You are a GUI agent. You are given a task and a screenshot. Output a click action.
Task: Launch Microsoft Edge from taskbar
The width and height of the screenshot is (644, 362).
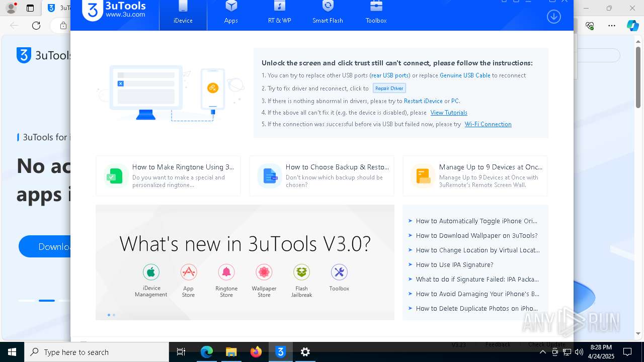tap(207, 352)
